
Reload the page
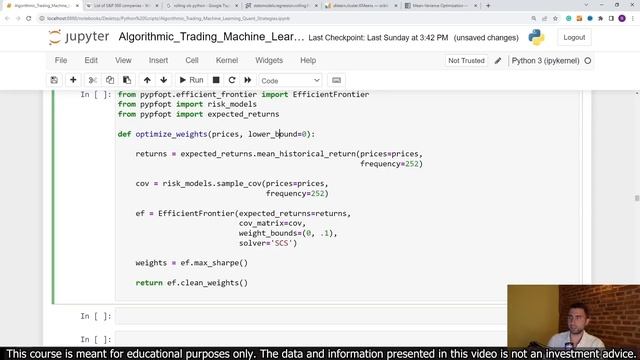tap(29, 18)
